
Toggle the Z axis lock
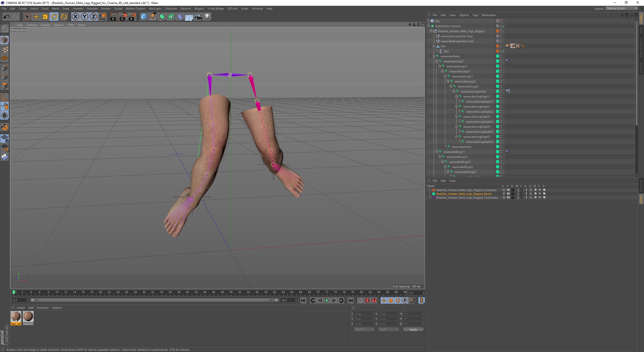[x=94, y=17]
